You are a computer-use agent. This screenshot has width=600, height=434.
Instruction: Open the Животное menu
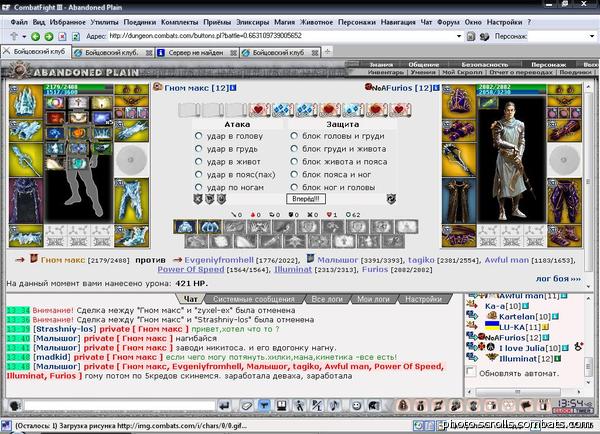[x=316, y=22]
